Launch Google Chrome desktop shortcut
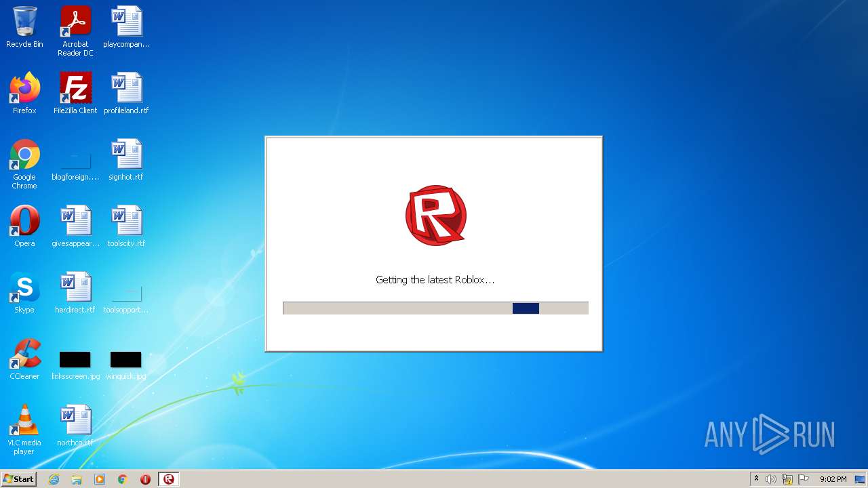 click(x=24, y=164)
